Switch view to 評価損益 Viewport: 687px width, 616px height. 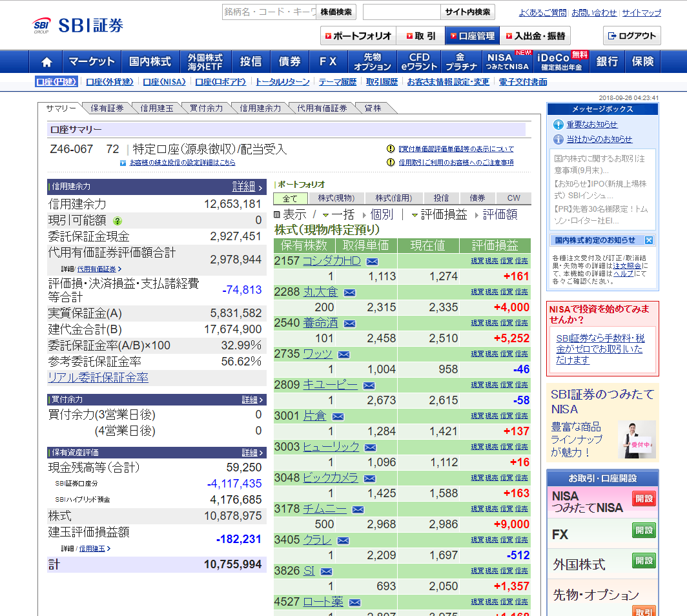(443, 214)
